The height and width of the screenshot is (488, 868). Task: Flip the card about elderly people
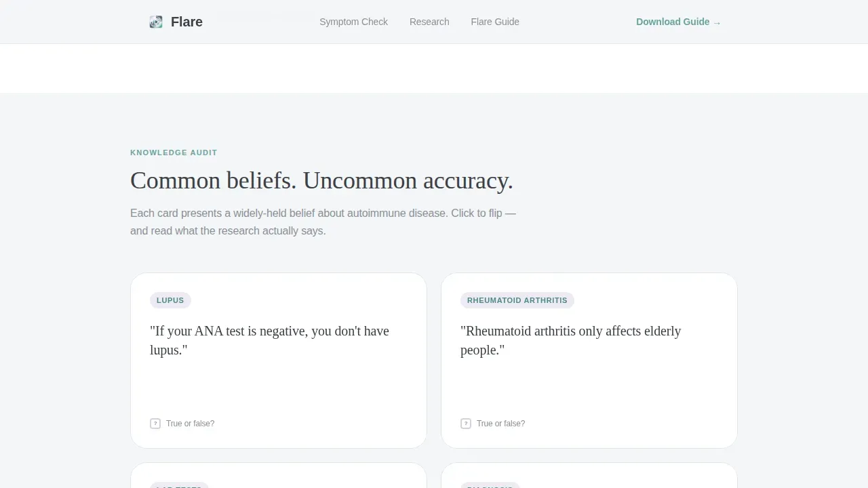(589, 361)
